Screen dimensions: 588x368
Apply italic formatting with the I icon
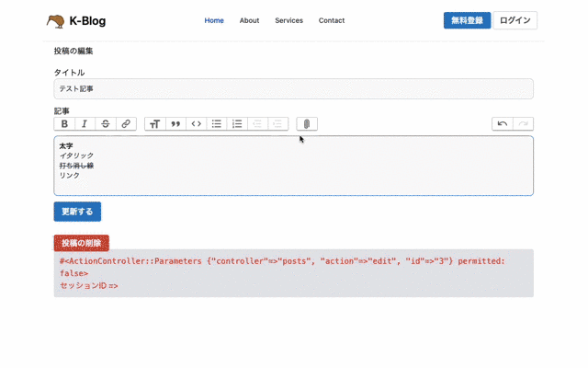(85, 124)
